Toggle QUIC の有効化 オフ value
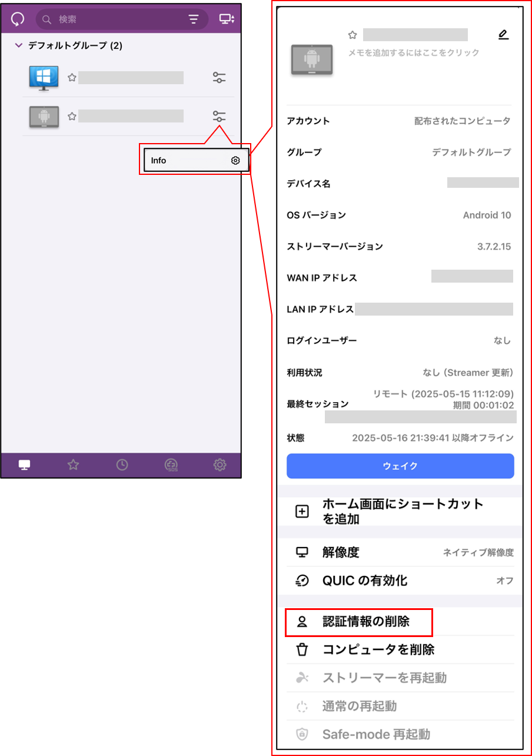532x756 pixels. click(505, 581)
